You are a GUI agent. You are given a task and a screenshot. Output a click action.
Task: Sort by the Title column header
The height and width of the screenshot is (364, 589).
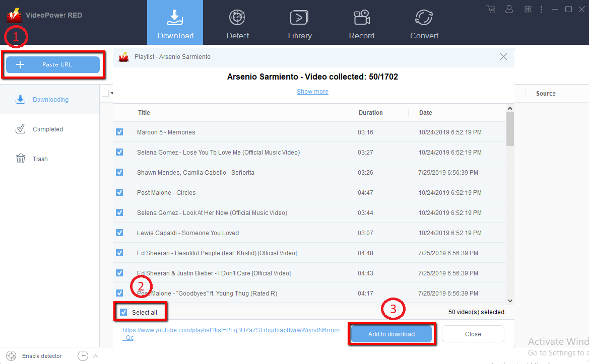click(144, 113)
